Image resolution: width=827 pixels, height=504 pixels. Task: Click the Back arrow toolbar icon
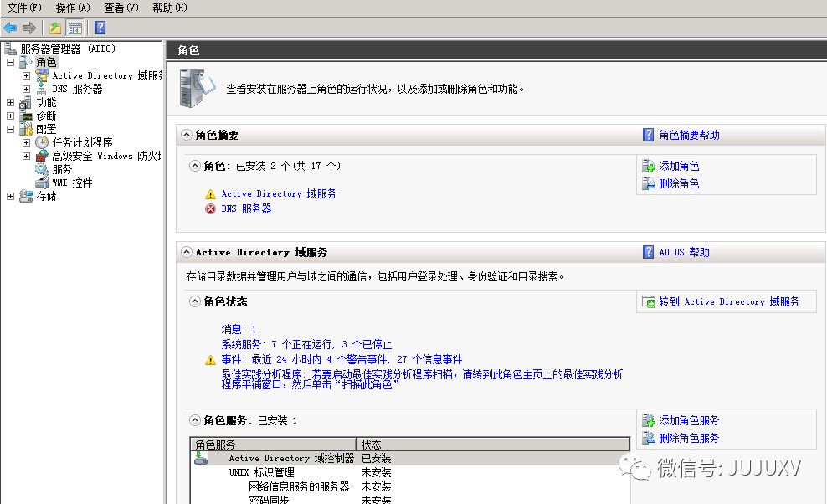pyautogui.click(x=10, y=28)
